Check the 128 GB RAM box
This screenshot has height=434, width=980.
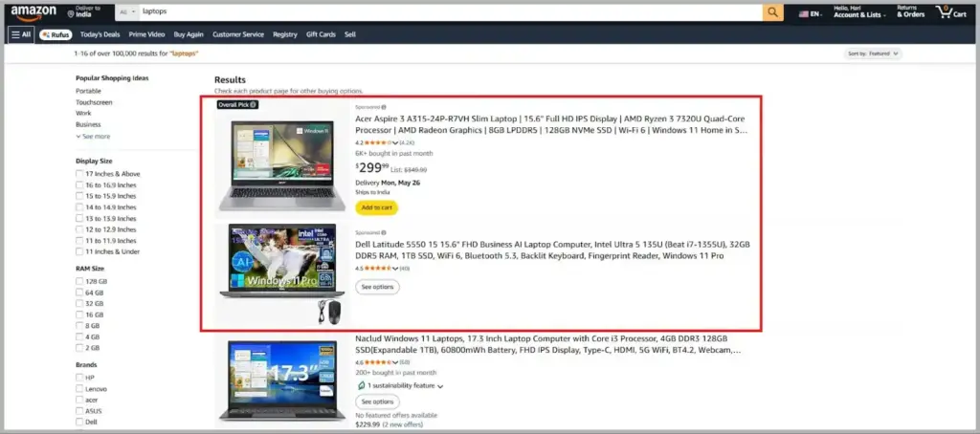tap(79, 282)
